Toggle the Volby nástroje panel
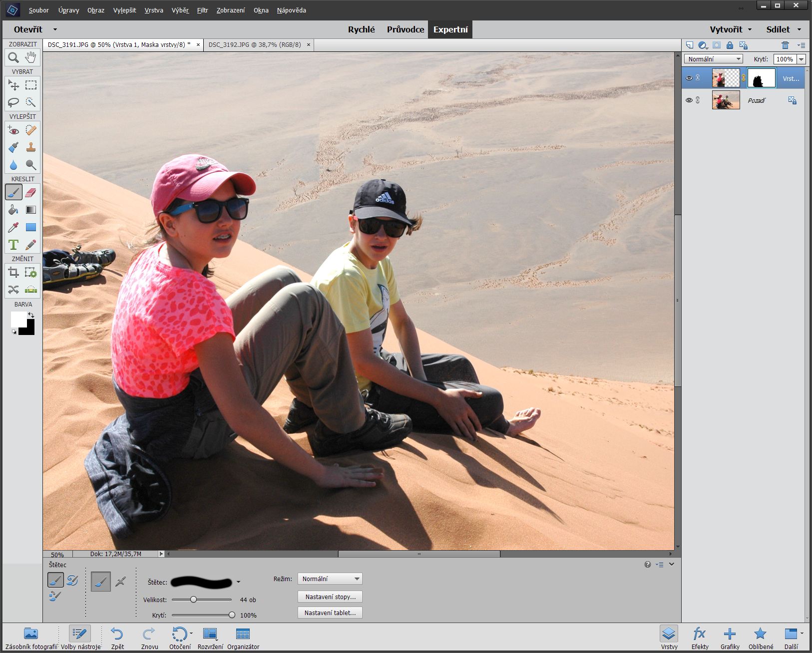The height and width of the screenshot is (653, 812). [x=80, y=638]
